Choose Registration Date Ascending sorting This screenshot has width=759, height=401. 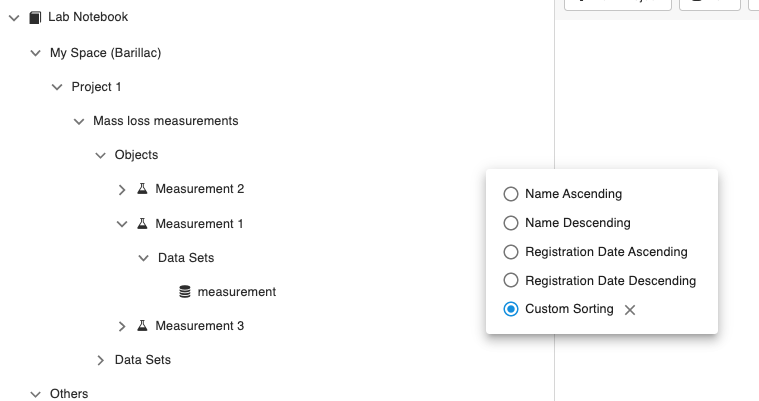(511, 252)
